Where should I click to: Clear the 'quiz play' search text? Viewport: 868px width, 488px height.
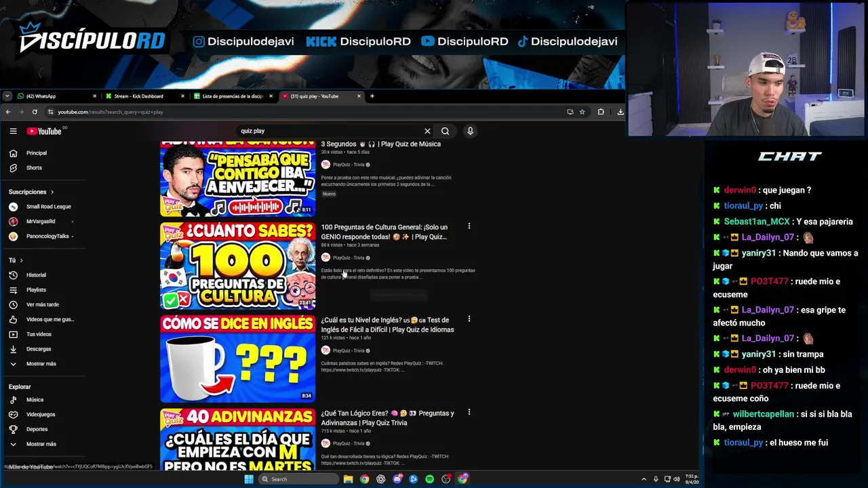427,131
